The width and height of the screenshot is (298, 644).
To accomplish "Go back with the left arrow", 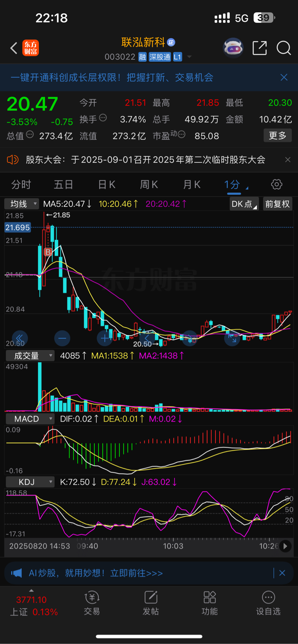I will (14, 48).
